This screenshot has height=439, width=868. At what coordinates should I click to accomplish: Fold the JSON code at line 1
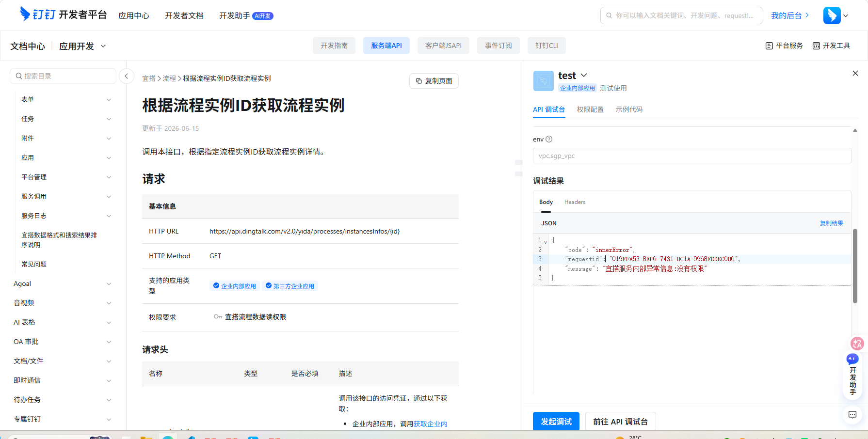(x=546, y=241)
